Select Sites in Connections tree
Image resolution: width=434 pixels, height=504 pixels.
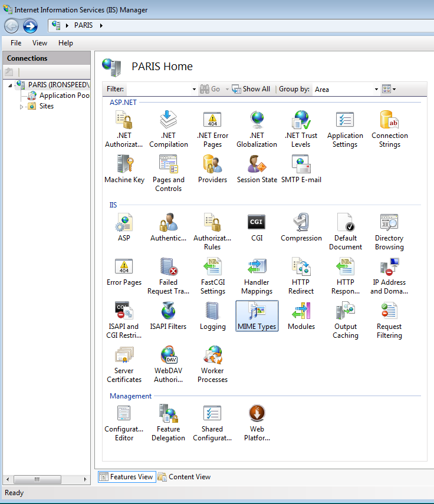(x=47, y=106)
